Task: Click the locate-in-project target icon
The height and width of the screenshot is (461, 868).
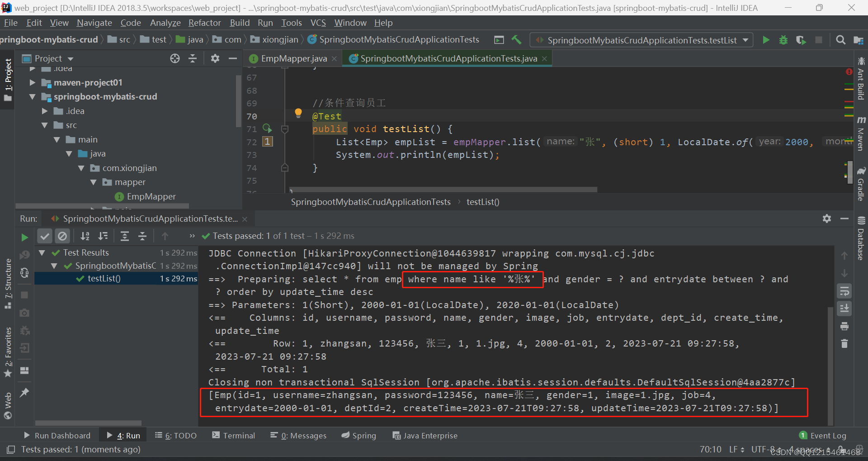Action: pyautogui.click(x=175, y=58)
